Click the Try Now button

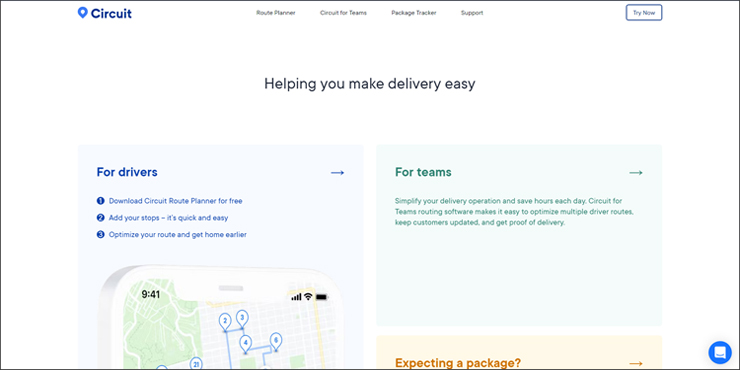coord(644,13)
